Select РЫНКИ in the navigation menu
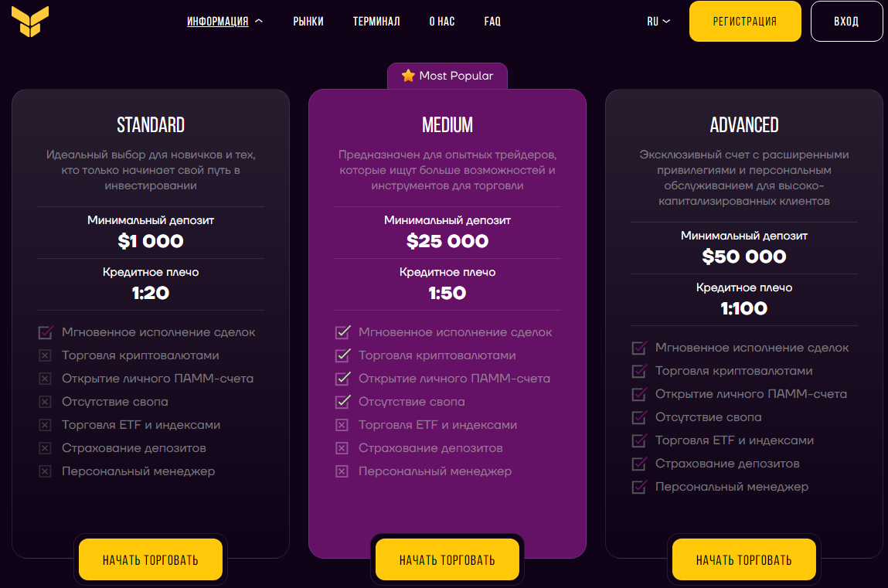This screenshot has height=588, width=888. point(308,21)
